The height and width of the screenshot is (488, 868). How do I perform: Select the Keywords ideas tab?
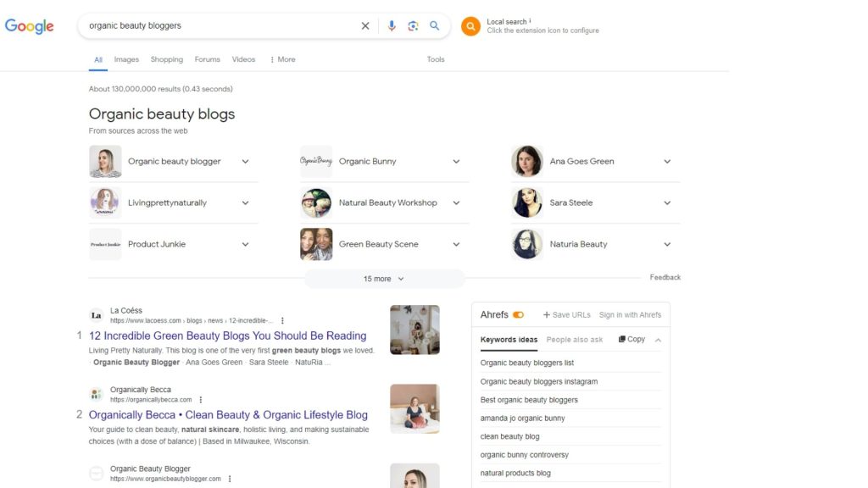[x=509, y=340]
